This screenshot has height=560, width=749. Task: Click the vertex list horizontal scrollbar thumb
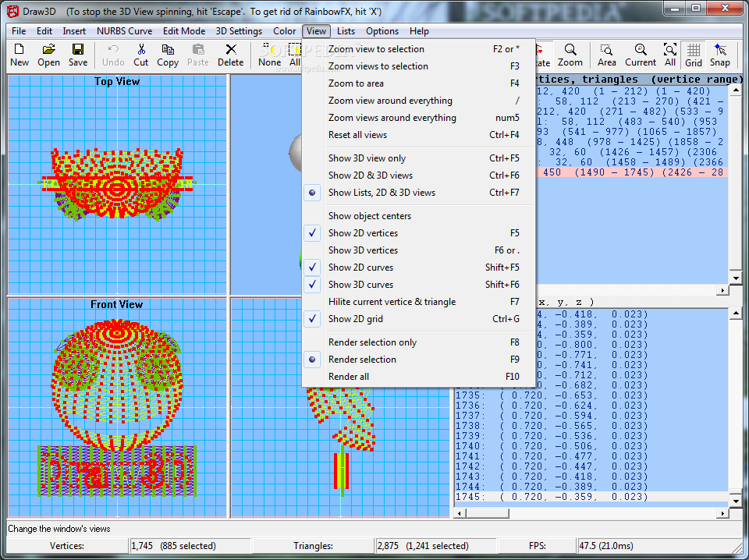click(x=488, y=513)
